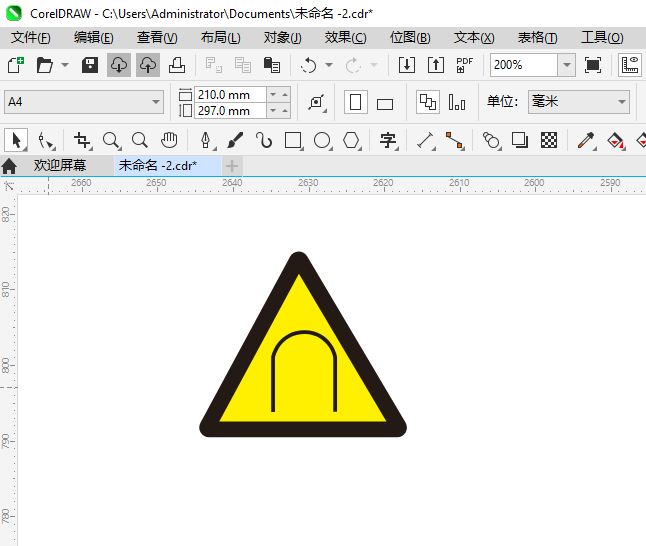Select the Dimension line tool

click(x=426, y=140)
